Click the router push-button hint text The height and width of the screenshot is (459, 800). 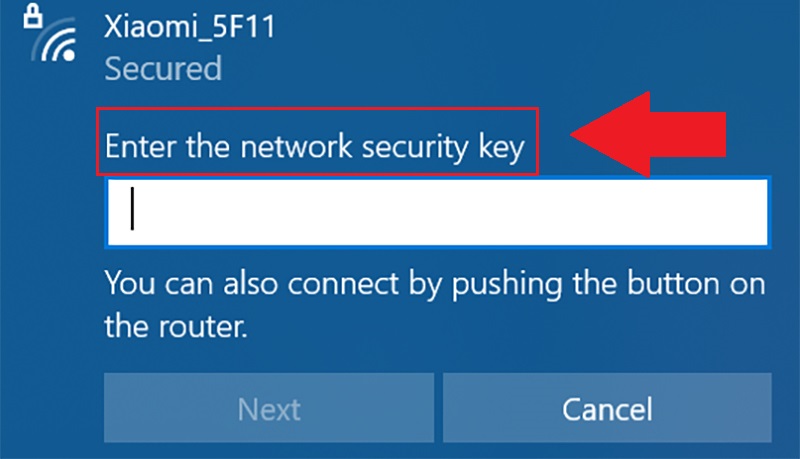coord(435,304)
